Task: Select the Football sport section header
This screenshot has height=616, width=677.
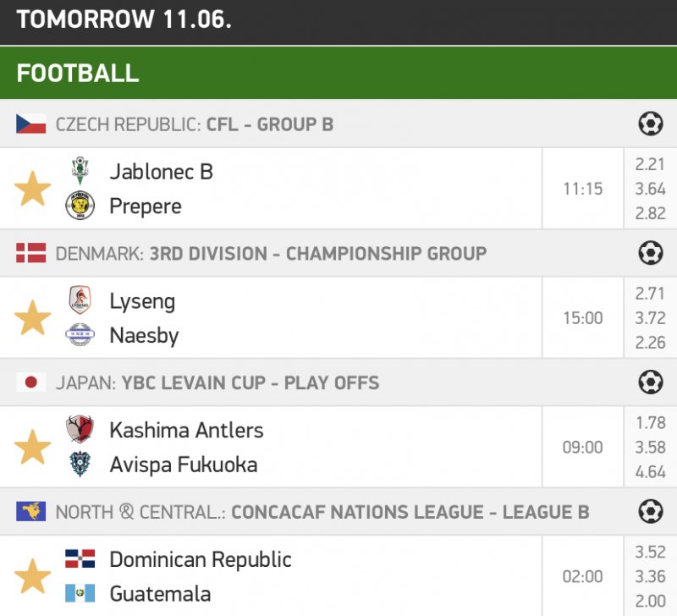Action: tap(78, 73)
